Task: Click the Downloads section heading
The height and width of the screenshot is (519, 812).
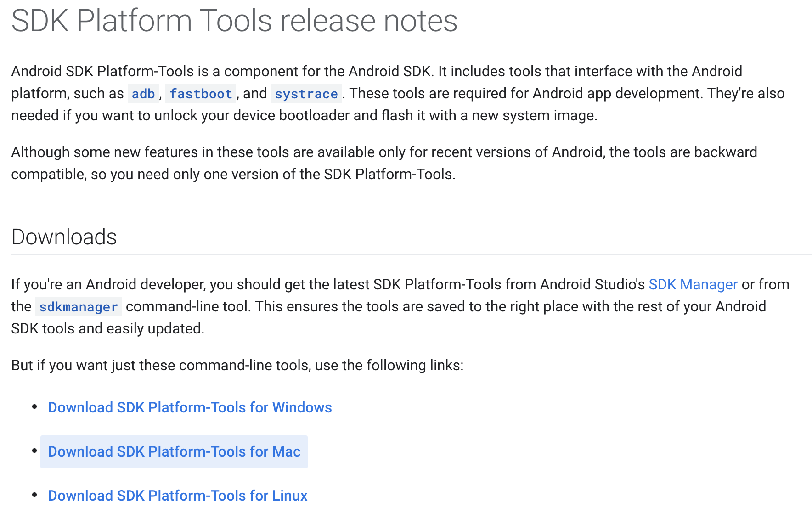Action: click(x=64, y=237)
